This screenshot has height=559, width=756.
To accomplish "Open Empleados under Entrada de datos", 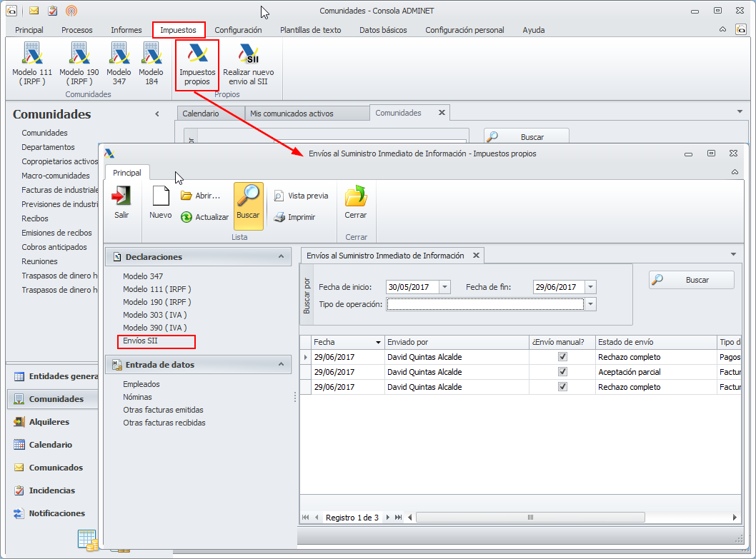I will (x=141, y=384).
